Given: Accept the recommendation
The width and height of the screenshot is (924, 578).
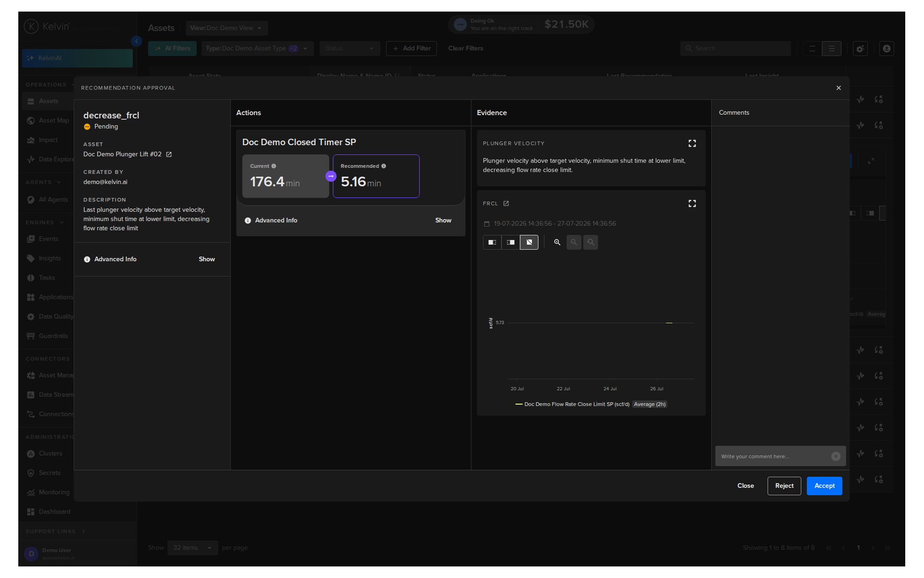Looking at the screenshot, I should (x=824, y=486).
